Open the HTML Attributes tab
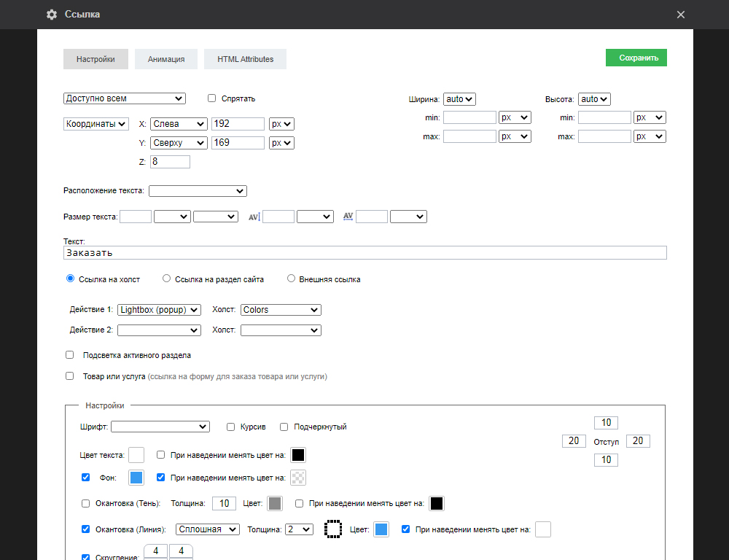This screenshot has width=729, height=560. point(245,59)
